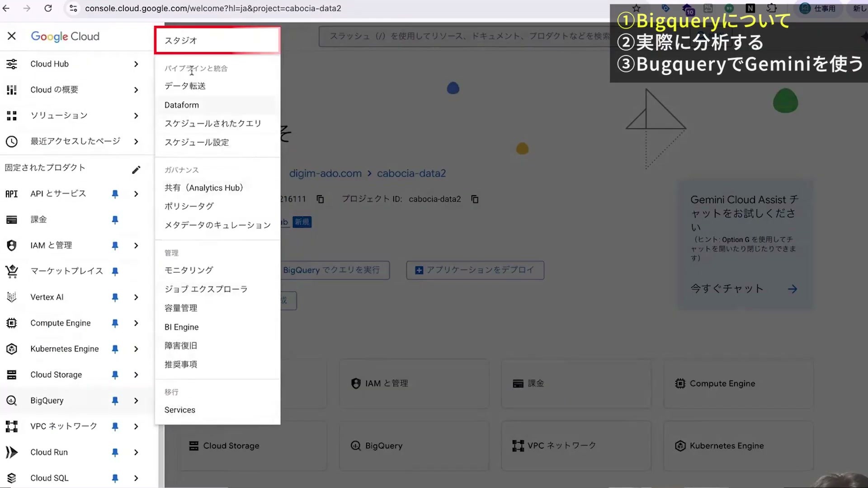
Task: Click the マーケットプレイス cart icon
Action: (12, 271)
